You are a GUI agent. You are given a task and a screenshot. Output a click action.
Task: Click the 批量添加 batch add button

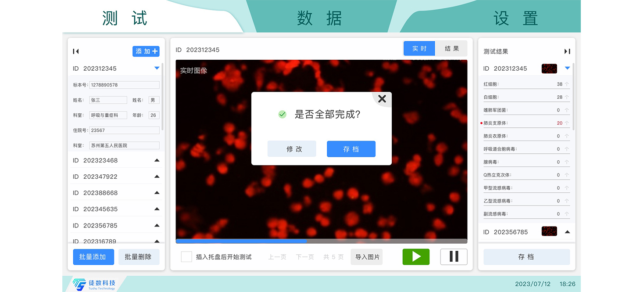coord(93,256)
